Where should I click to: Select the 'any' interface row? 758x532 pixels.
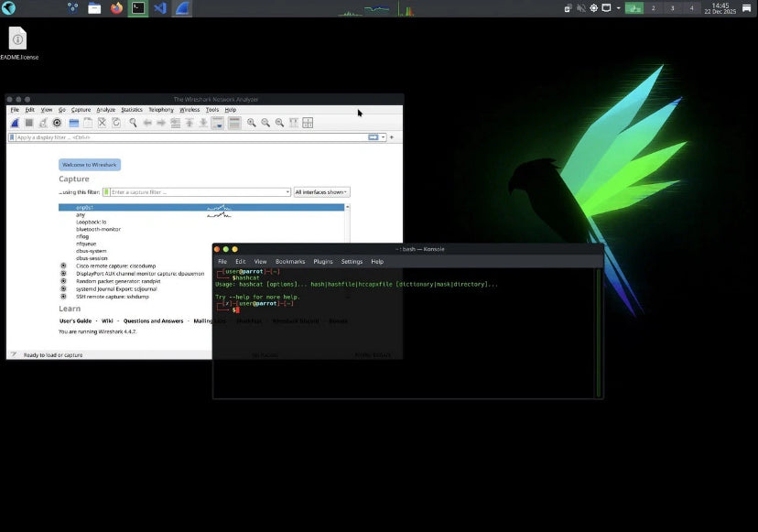coord(201,215)
